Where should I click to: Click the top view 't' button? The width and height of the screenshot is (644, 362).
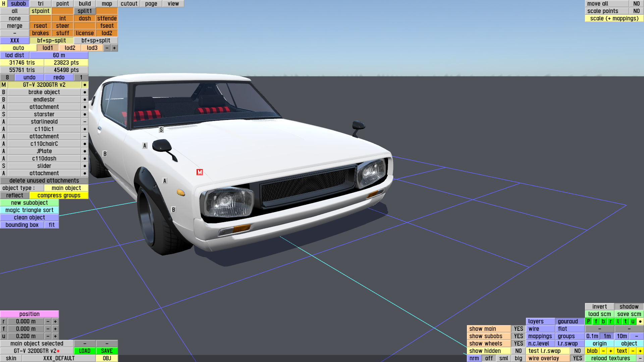(625, 321)
